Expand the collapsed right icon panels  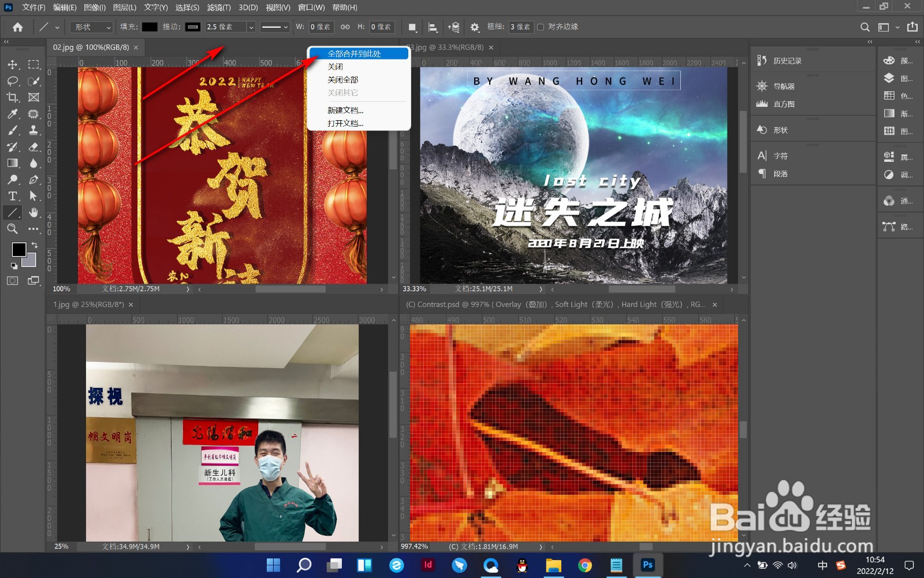[917, 42]
